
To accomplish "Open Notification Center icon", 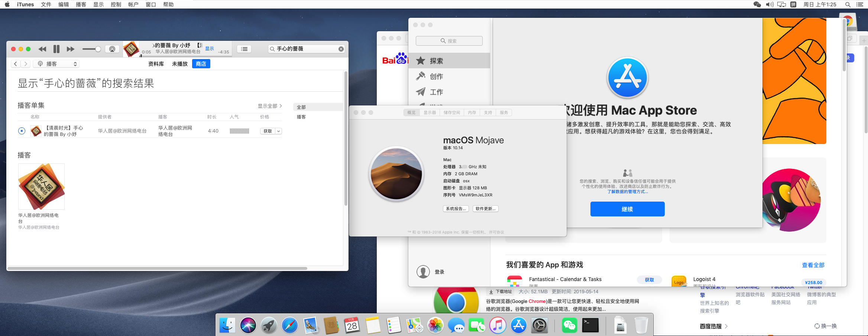I will point(859,4).
